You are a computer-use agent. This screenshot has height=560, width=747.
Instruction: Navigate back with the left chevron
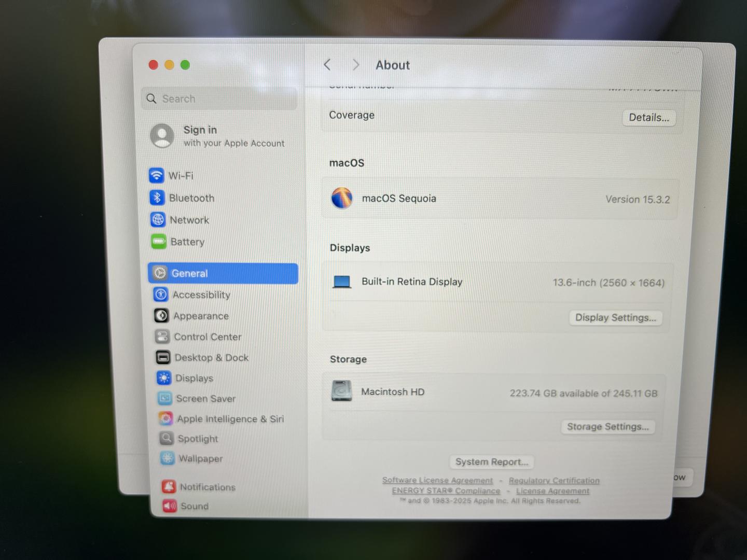(327, 65)
